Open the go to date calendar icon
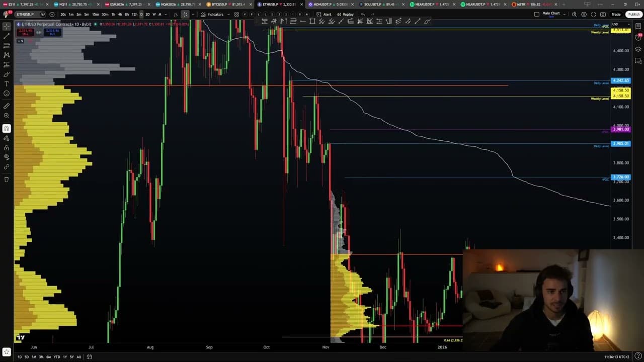The height and width of the screenshot is (362, 644). (x=89, y=357)
